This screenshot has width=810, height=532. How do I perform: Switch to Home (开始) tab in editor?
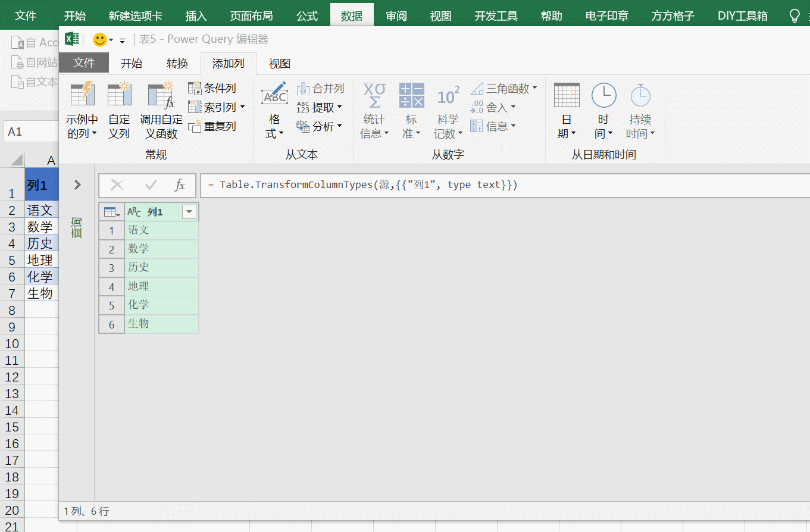tap(132, 63)
